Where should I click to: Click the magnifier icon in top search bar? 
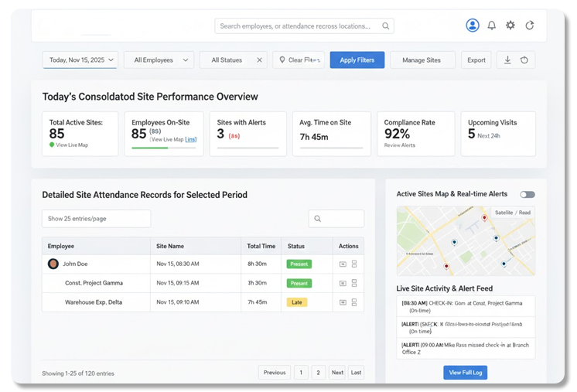(x=385, y=26)
